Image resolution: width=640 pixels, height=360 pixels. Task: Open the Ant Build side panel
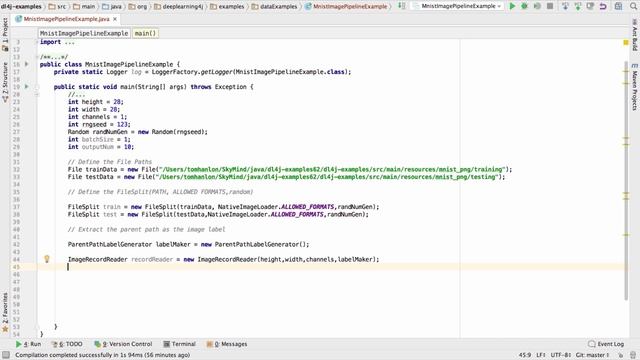pos(635,34)
